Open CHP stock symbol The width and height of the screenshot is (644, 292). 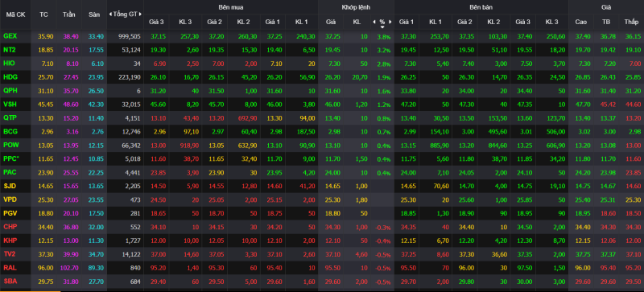pos(10,227)
